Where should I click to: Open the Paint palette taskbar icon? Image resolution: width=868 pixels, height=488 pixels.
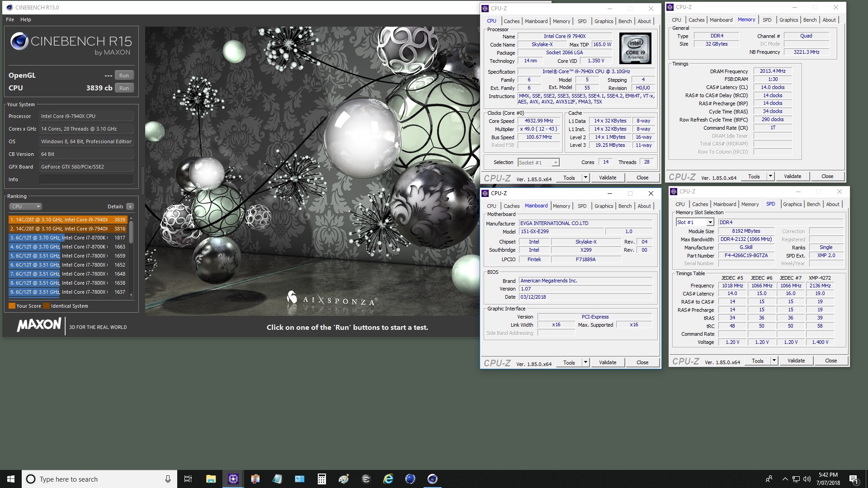click(344, 479)
